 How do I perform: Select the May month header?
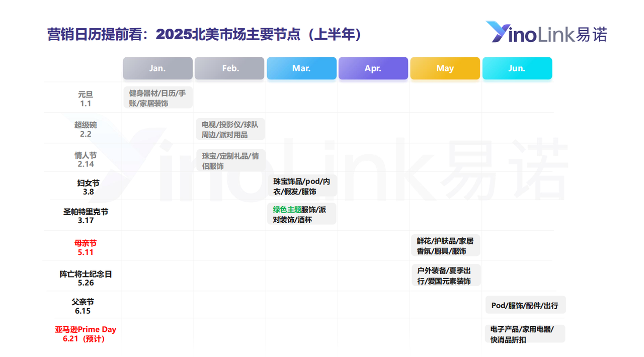(x=445, y=68)
